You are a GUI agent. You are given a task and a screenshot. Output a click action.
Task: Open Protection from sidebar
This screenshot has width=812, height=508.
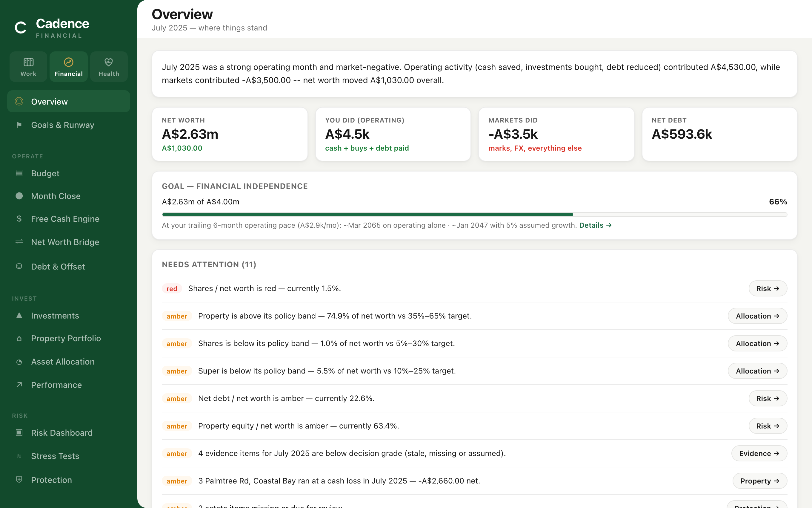click(x=68, y=480)
